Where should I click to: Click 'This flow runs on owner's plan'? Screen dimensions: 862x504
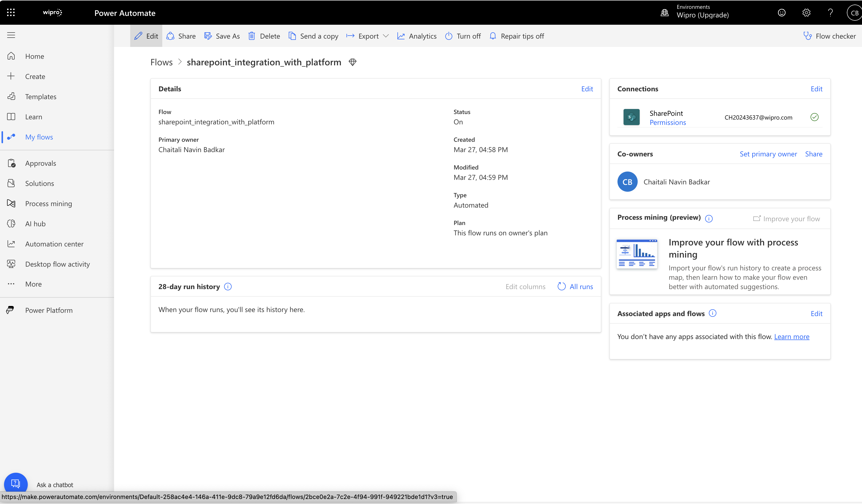(x=500, y=233)
